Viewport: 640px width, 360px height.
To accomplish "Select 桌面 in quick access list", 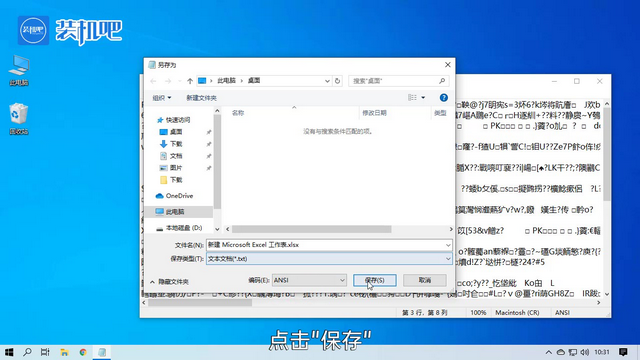I will tap(176, 132).
